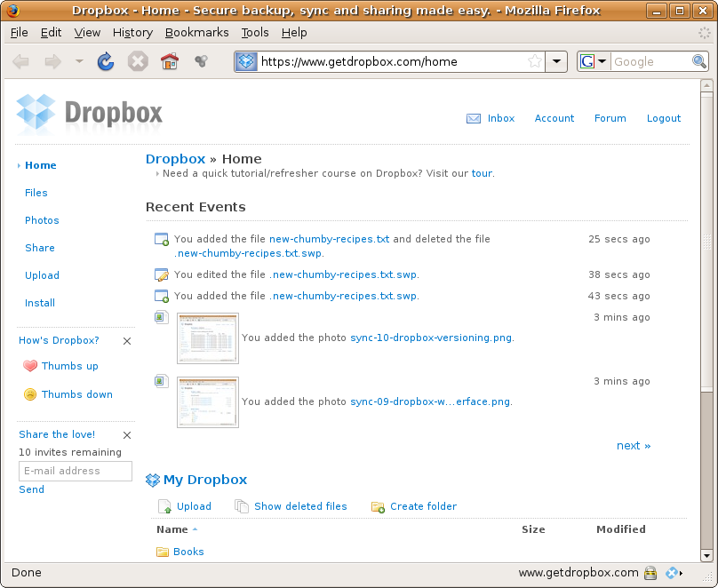Click the vertical page scrollbar

[706, 240]
